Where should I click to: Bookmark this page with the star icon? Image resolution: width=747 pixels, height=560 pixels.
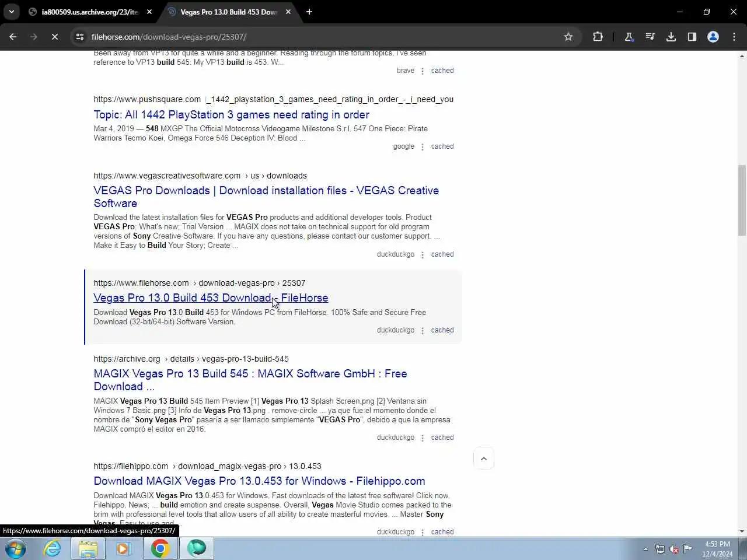tap(568, 37)
